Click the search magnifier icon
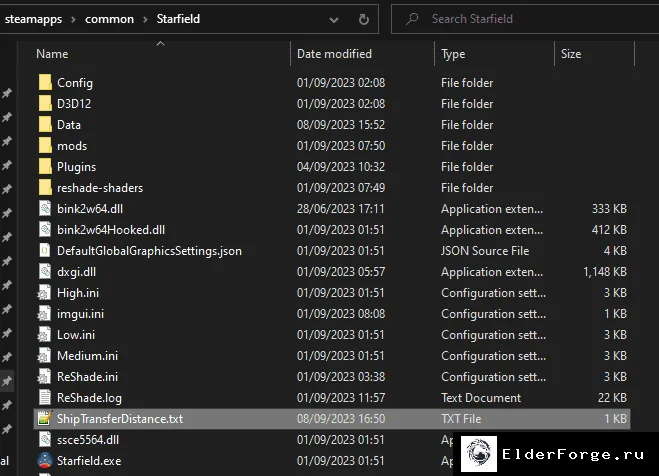659x476 pixels. point(412,18)
